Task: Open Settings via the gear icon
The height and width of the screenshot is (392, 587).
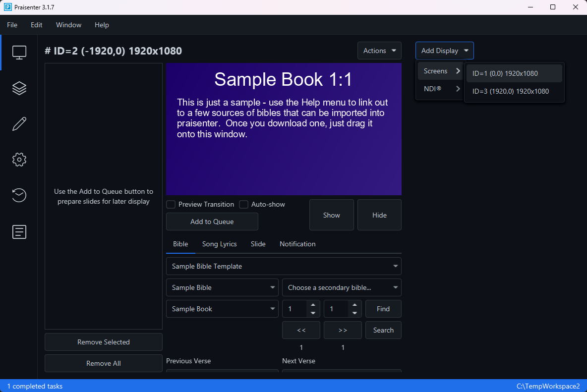Action: pyautogui.click(x=19, y=159)
